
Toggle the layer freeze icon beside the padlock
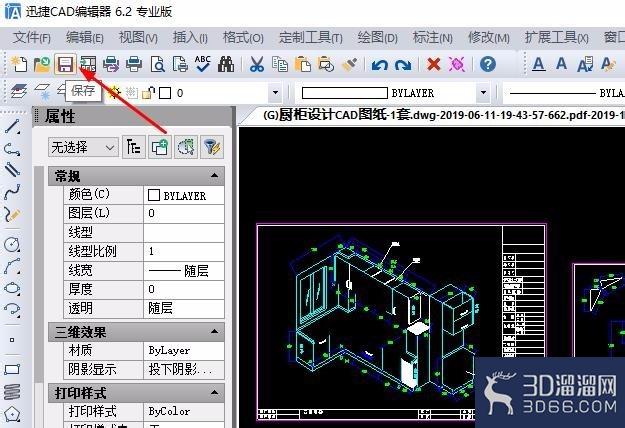point(132,92)
